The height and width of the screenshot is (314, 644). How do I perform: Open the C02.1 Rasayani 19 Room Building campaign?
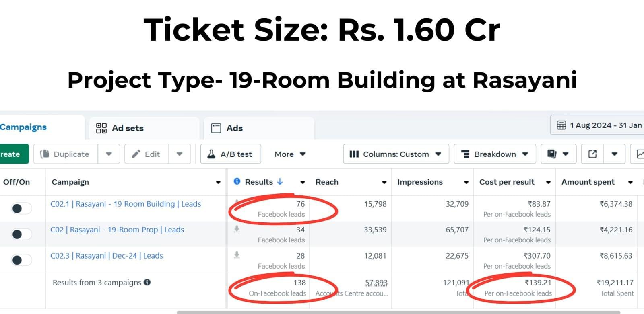coord(126,204)
